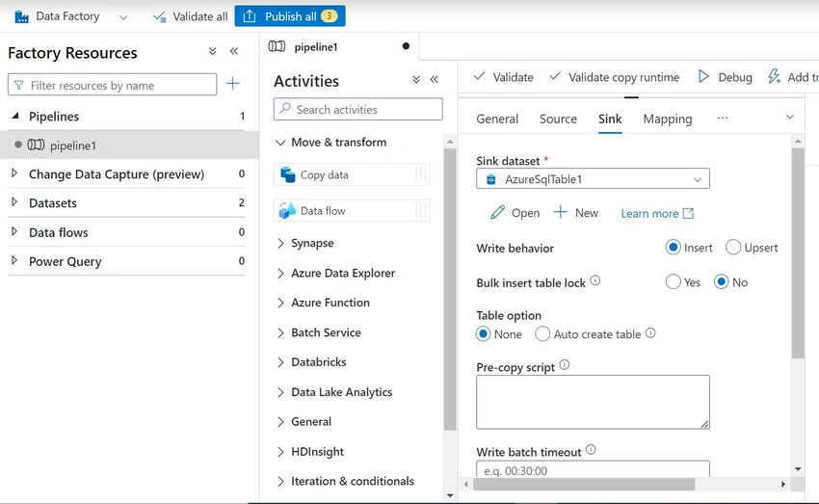Click the Data Factory factory icon
819x504 pixels.
click(x=22, y=16)
